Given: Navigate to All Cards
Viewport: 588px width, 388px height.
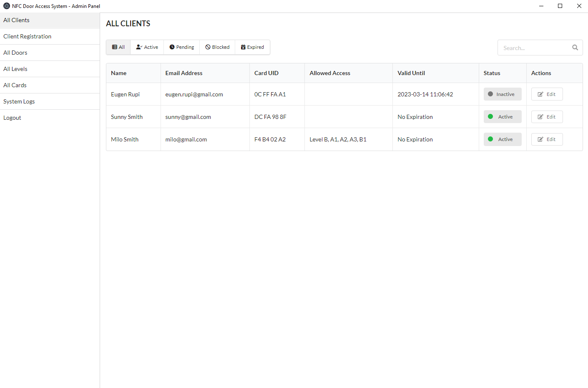Looking at the screenshot, I should coord(15,85).
